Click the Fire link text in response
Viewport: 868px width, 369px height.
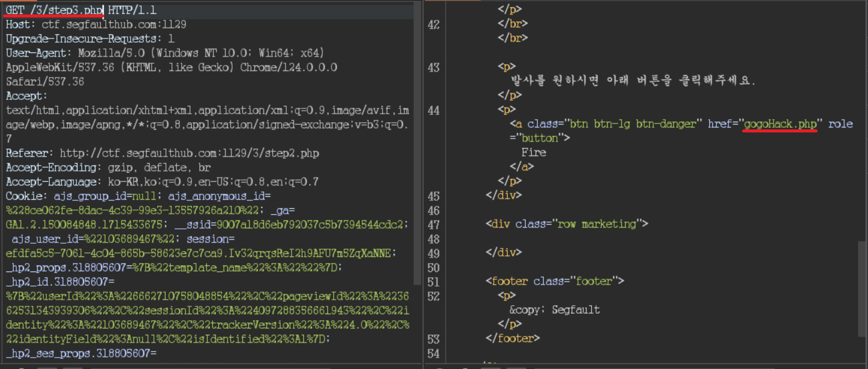(x=534, y=153)
